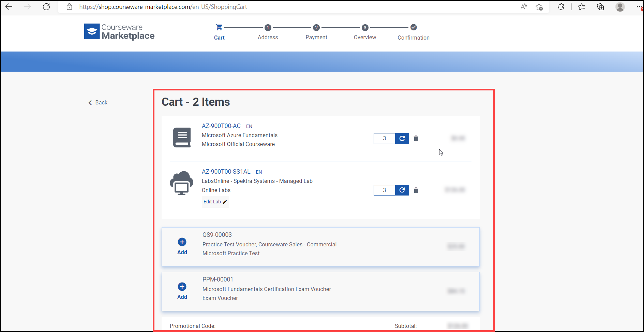Add QS9-00003 Practice Test Voucher plus icon
644x332 pixels.
(x=182, y=242)
